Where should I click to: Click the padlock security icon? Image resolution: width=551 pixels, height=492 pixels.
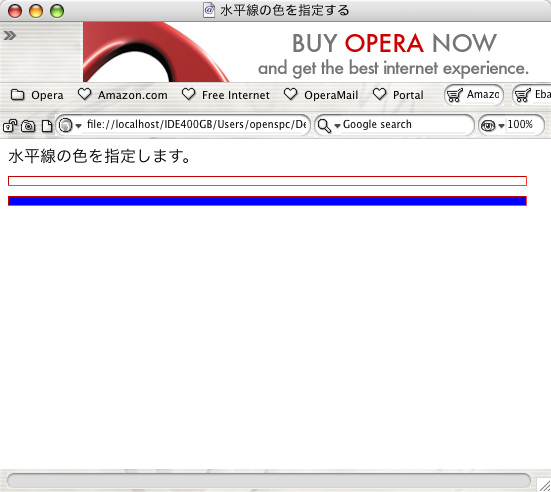[x=10, y=126]
